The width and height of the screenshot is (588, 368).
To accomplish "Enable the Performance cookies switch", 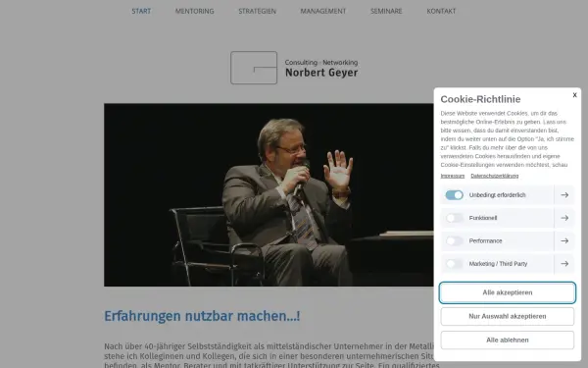I will [454, 240].
